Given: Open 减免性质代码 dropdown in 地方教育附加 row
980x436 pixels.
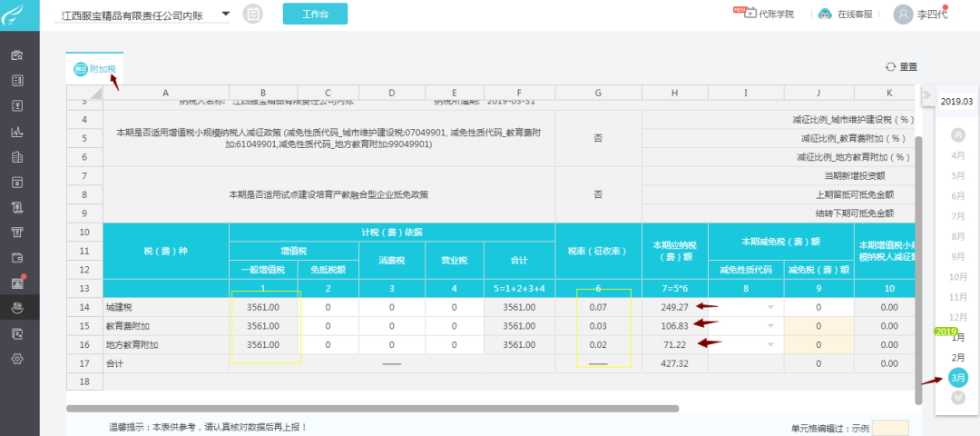Looking at the screenshot, I should 770,344.
